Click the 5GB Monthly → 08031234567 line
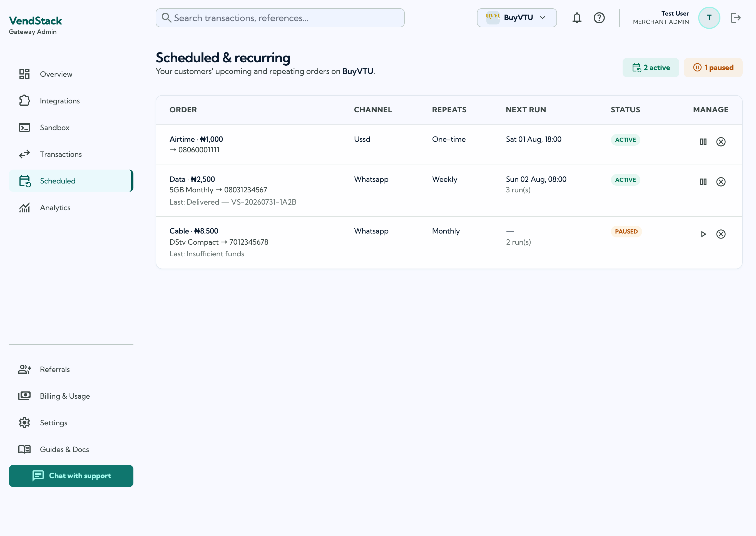756x536 pixels. click(x=218, y=190)
